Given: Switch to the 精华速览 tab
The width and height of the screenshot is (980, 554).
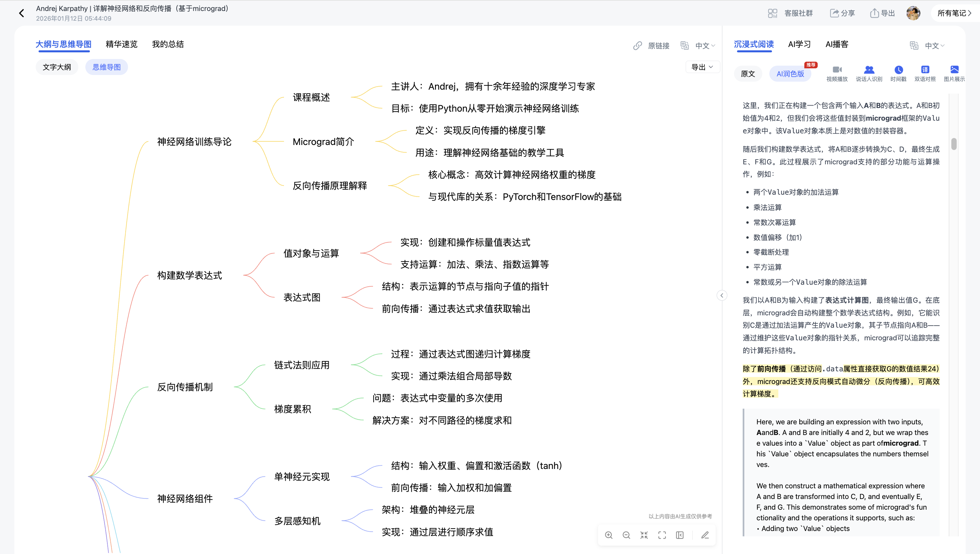Looking at the screenshot, I should [121, 44].
